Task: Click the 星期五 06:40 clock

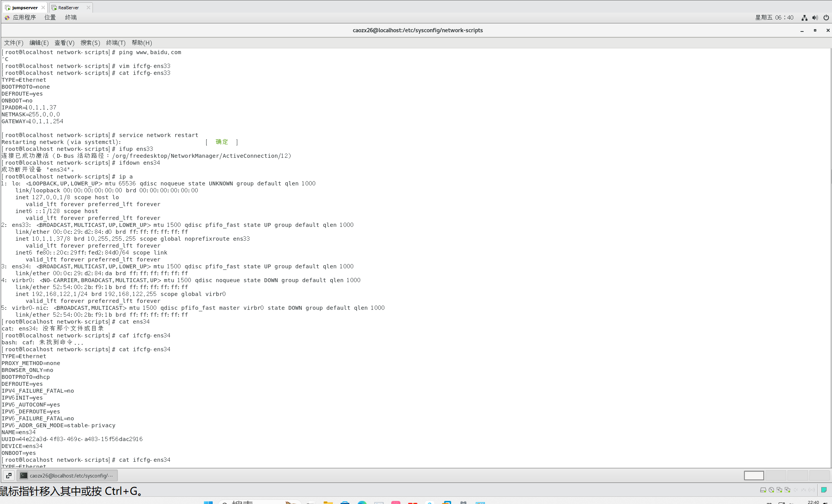Action: (x=774, y=18)
